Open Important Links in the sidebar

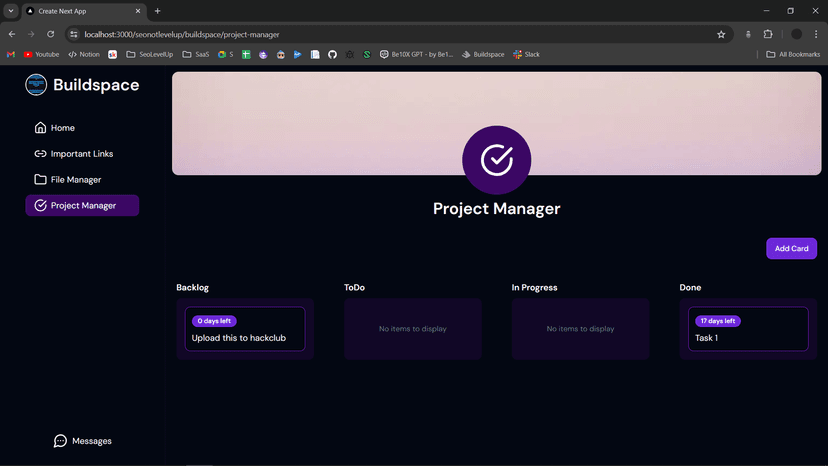(x=82, y=154)
